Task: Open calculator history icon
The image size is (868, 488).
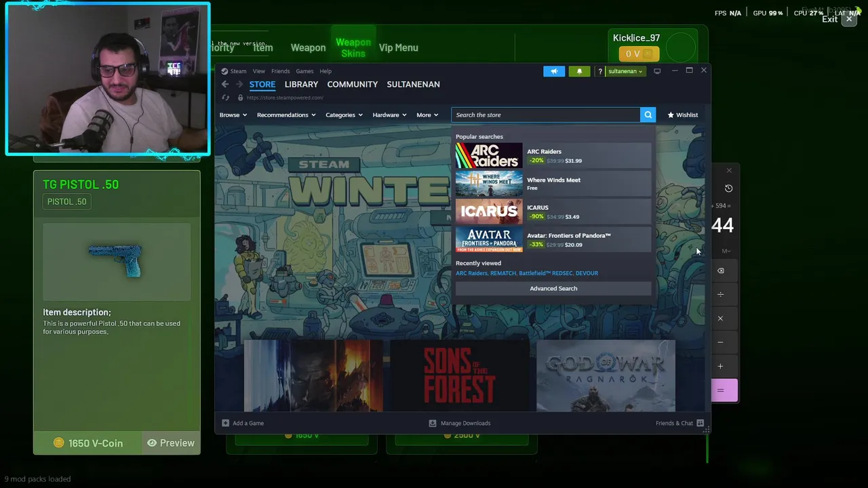Action: pyautogui.click(x=728, y=188)
